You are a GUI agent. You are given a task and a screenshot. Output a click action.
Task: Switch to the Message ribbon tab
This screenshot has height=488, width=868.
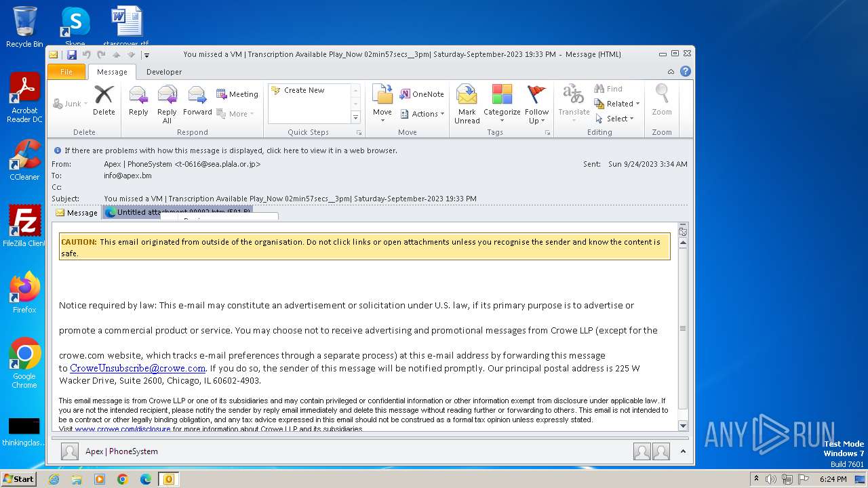click(112, 72)
